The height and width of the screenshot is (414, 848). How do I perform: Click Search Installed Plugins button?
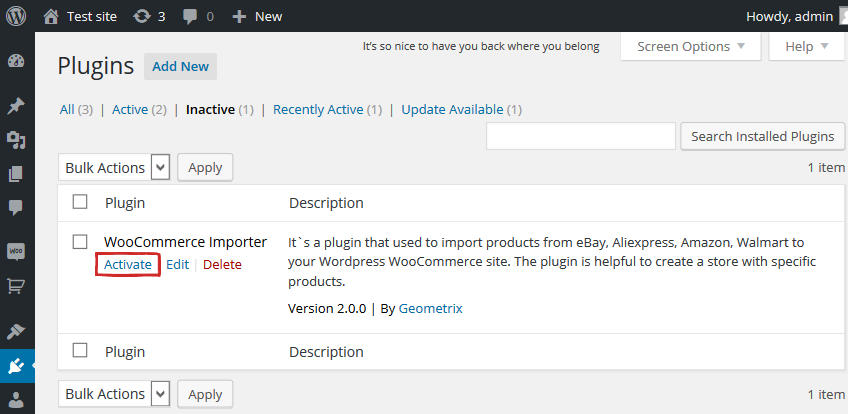[763, 136]
